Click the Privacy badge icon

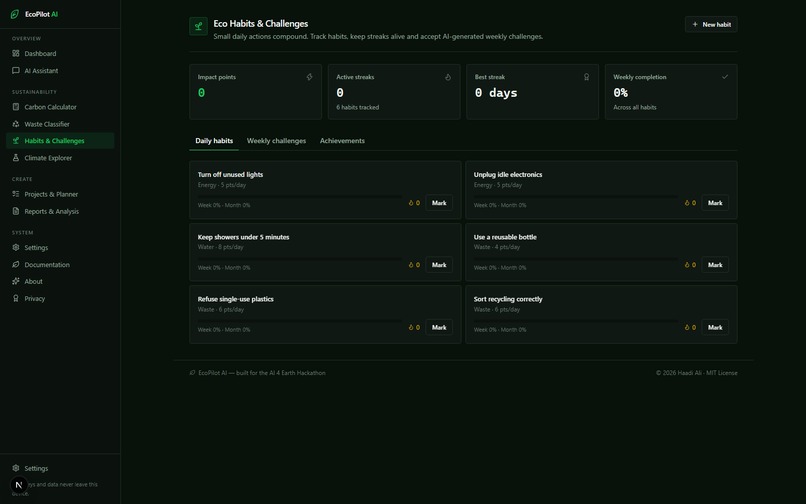point(16,298)
